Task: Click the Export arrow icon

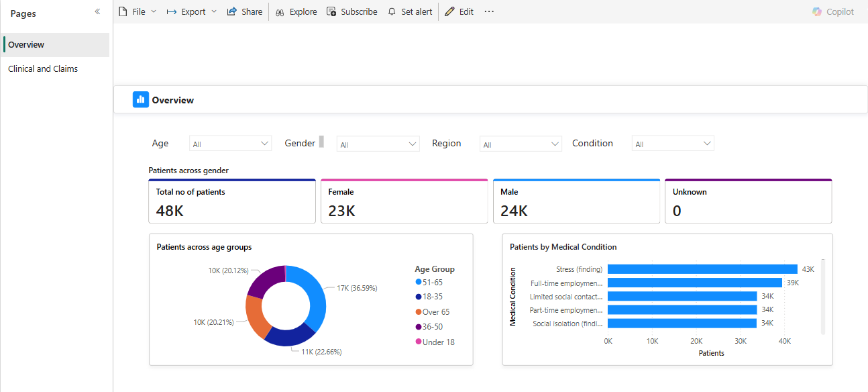Action: pyautogui.click(x=172, y=11)
